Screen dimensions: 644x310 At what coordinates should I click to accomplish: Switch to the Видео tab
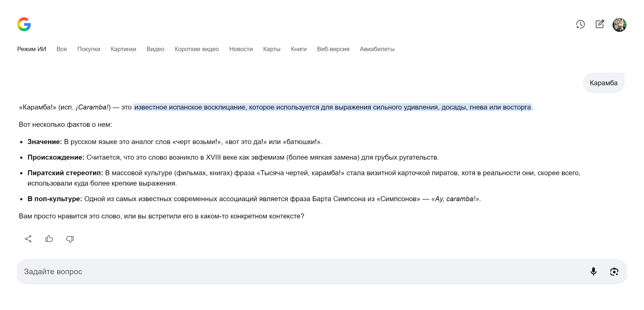point(155,49)
